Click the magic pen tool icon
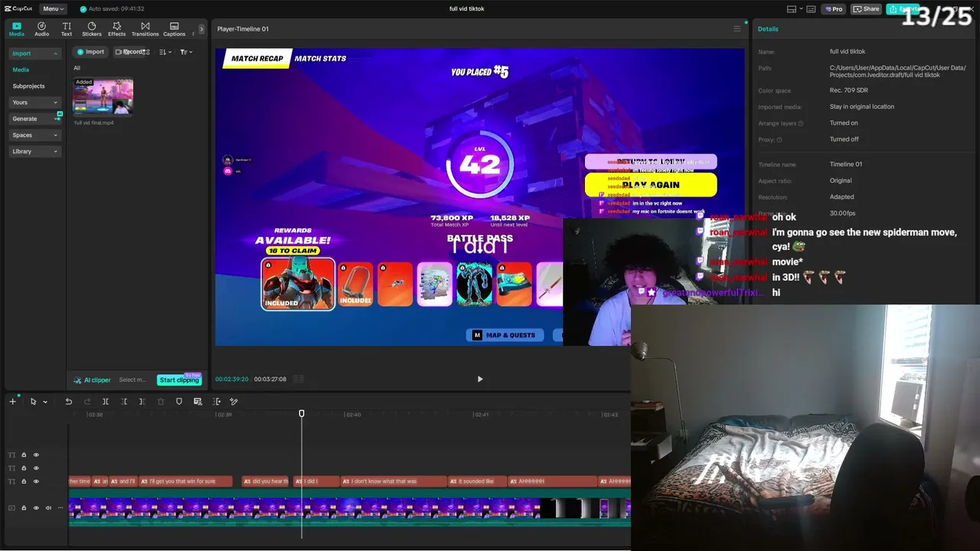The width and height of the screenshot is (980, 551). (234, 401)
